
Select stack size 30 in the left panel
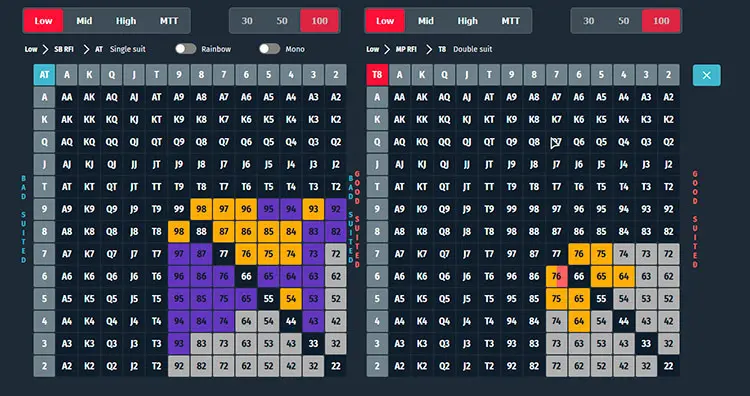247,21
